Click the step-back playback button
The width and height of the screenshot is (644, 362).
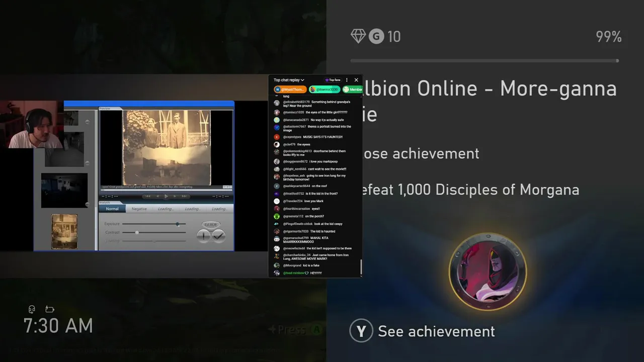(x=157, y=196)
